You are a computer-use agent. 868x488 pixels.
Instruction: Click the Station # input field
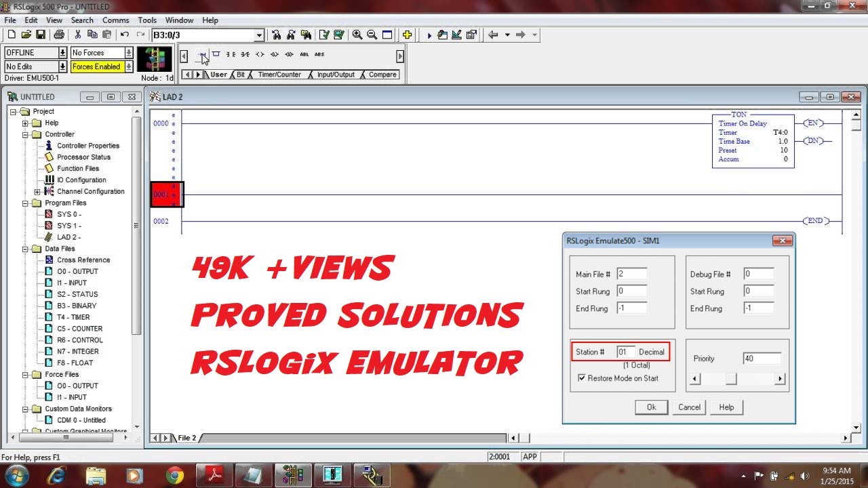tap(626, 352)
